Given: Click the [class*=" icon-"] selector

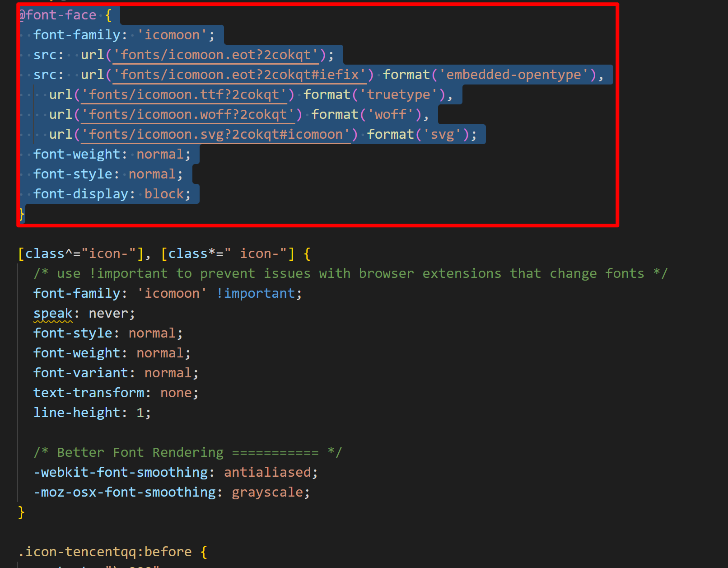Looking at the screenshot, I should click(228, 253).
